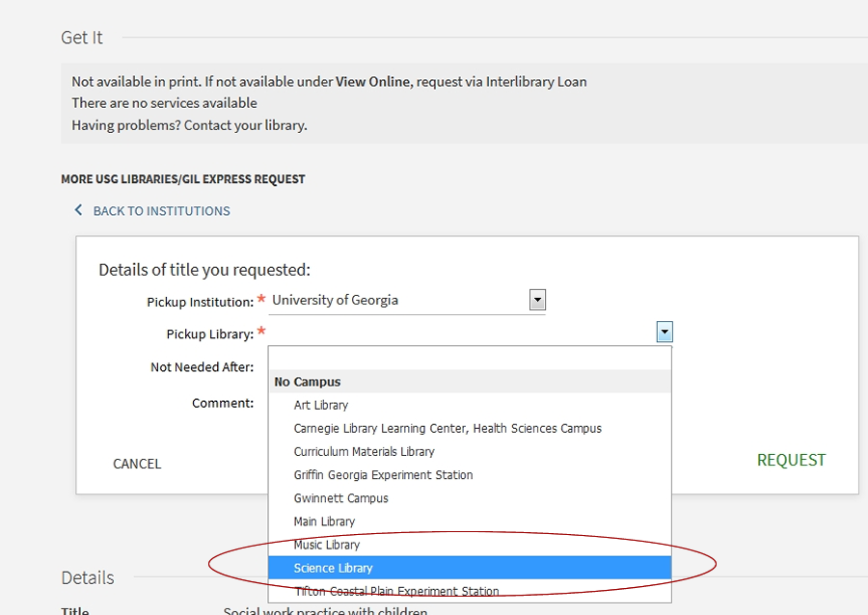
Task: Select the highlighted Science Library option
Action: click(x=333, y=568)
